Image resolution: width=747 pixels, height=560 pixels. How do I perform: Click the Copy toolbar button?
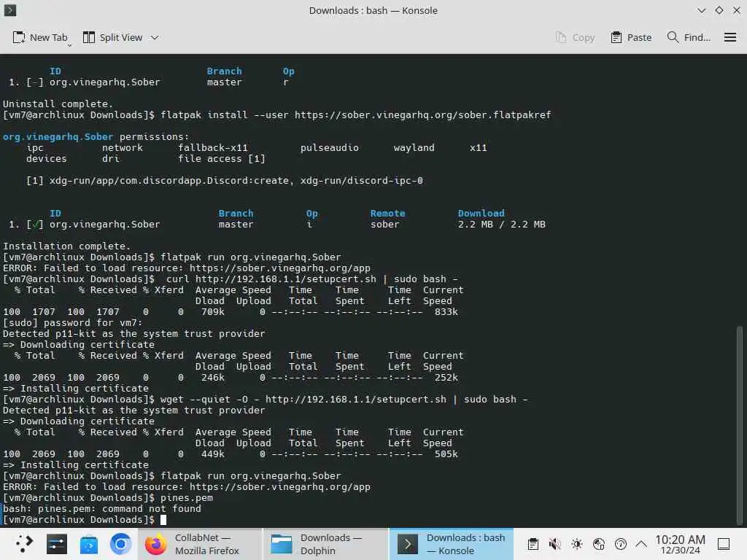(576, 38)
